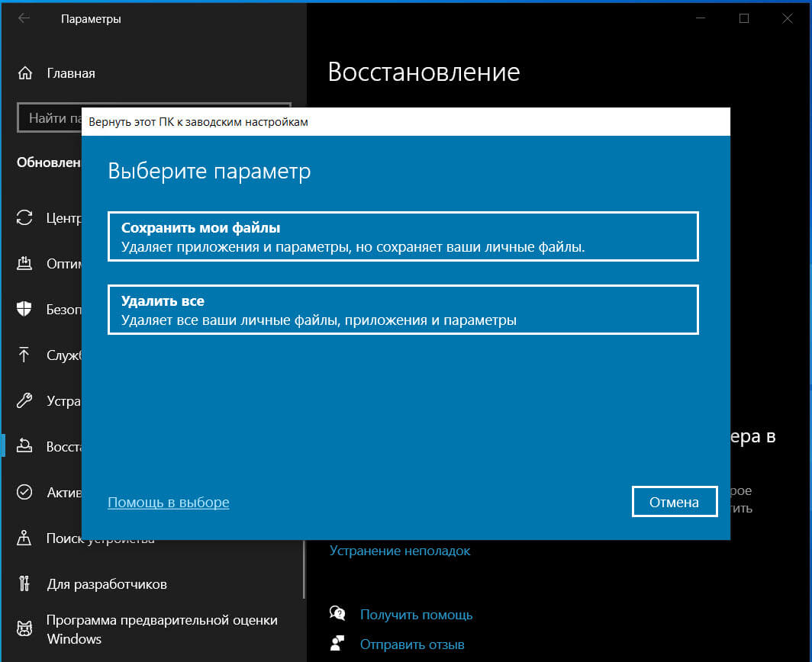Click the Устранение неполадок link
Viewport: 812px width, 662px height.
click(x=400, y=551)
